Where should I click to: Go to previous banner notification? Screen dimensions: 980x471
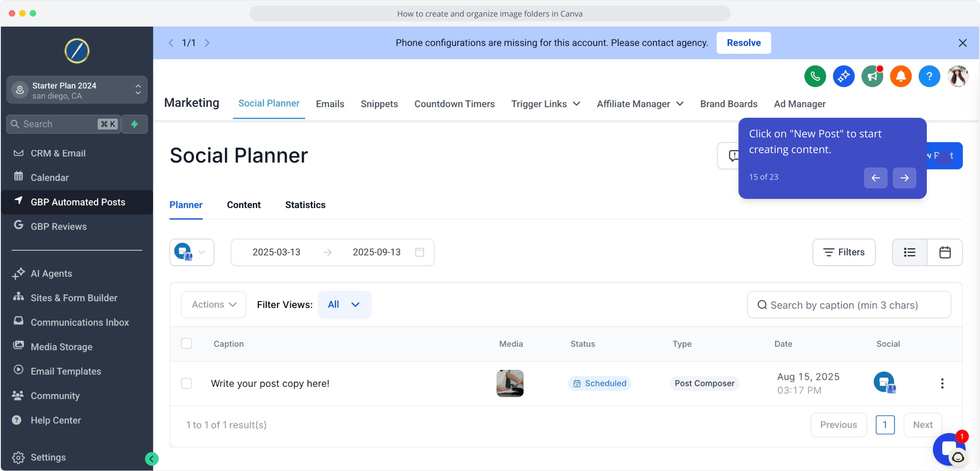click(x=171, y=43)
